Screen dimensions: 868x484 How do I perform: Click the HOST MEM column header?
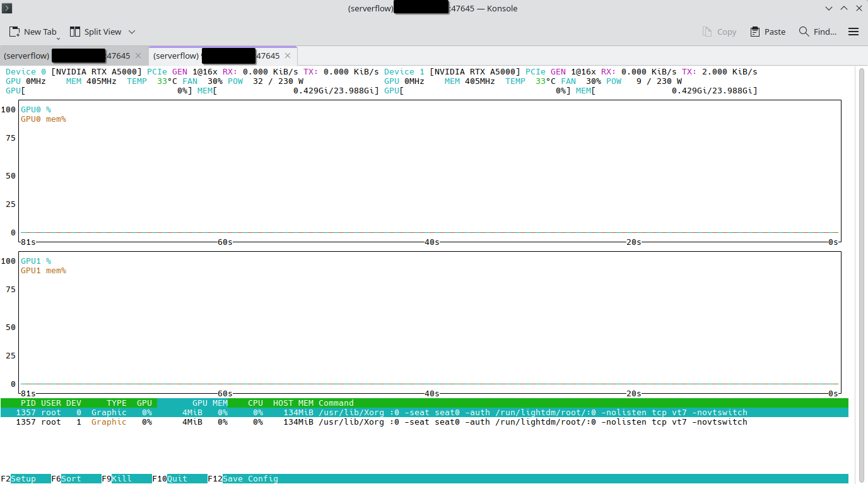[x=293, y=403]
